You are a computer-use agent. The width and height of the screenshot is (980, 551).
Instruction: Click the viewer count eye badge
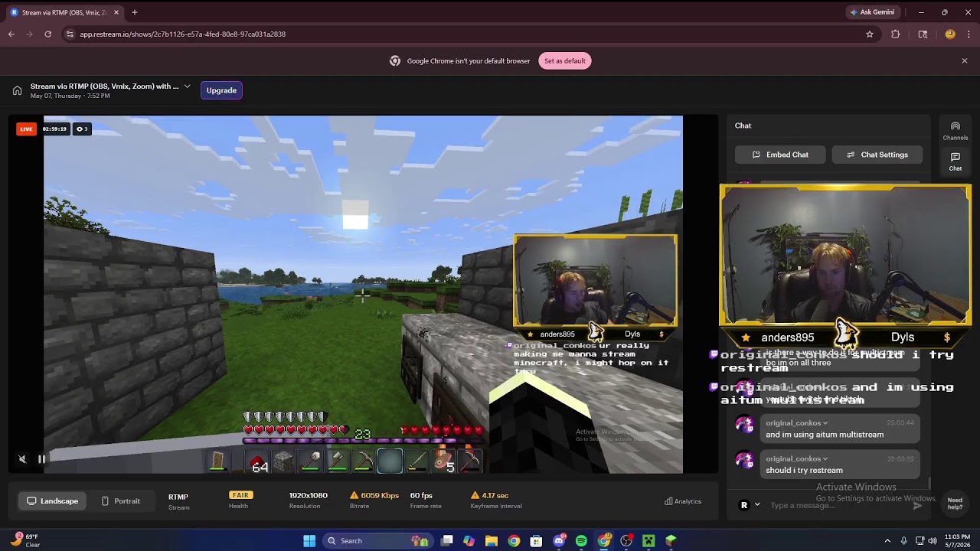tap(81, 129)
